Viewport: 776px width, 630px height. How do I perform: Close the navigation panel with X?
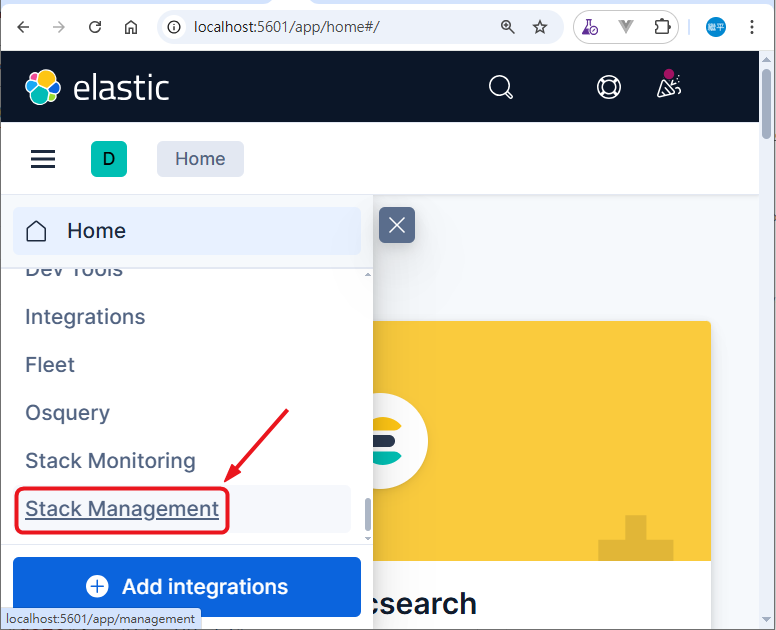(x=397, y=225)
